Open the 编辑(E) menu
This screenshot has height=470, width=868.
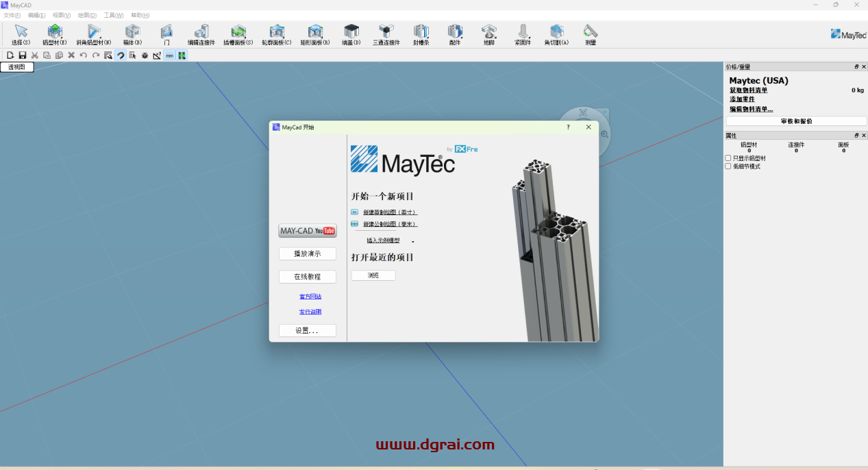tap(37, 15)
